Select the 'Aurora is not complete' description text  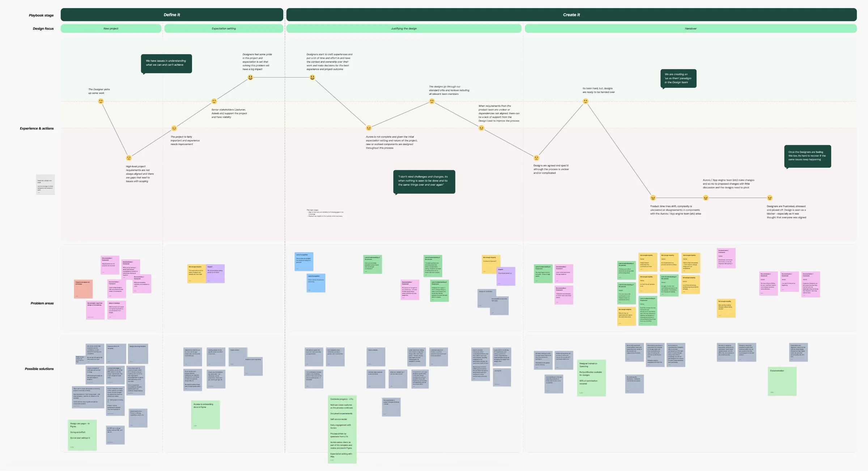pyautogui.click(x=392, y=142)
